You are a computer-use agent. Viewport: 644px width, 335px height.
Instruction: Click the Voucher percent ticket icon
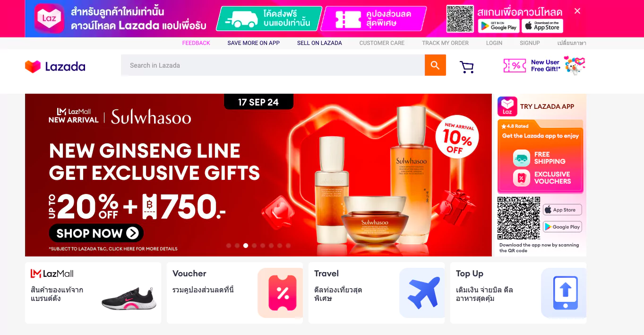point(283,293)
